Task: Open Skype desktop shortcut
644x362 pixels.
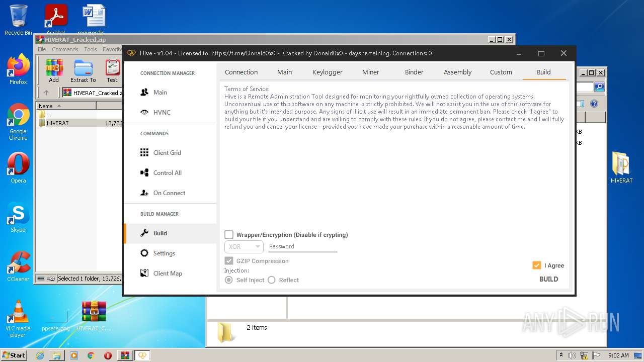Action: (18, 218)
